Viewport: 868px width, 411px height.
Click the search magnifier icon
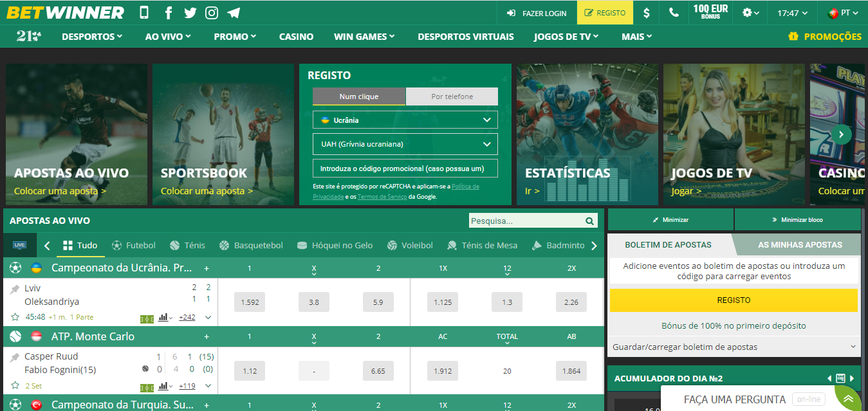pyautogui.click(x=589, y=221)
